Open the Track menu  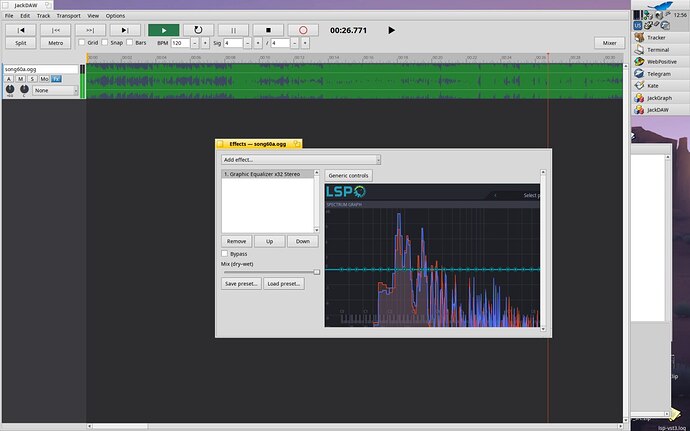[43, 15]
